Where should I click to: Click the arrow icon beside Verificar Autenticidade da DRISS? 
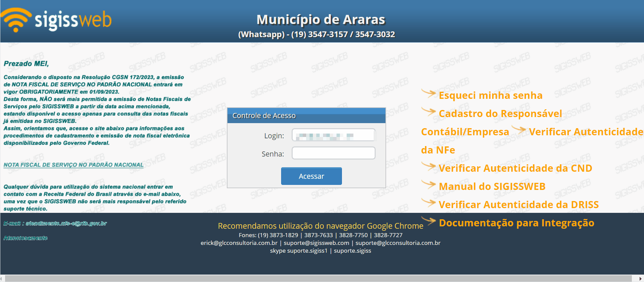429,203
